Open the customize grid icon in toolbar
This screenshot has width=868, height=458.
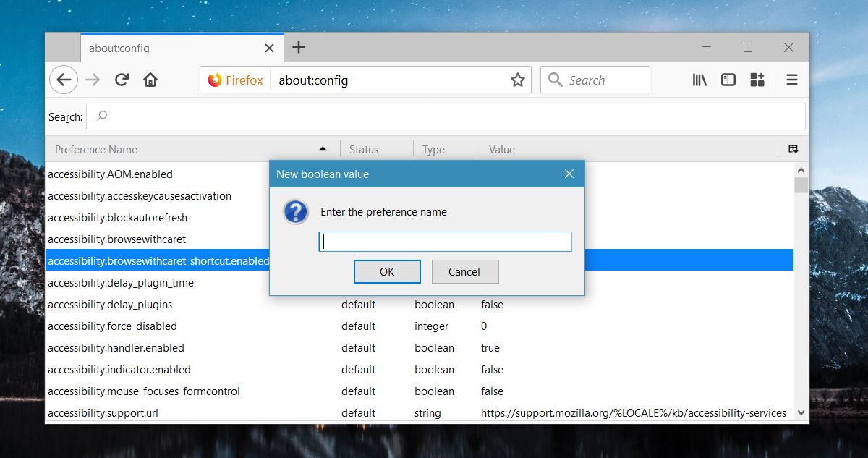tap(757, 80)
